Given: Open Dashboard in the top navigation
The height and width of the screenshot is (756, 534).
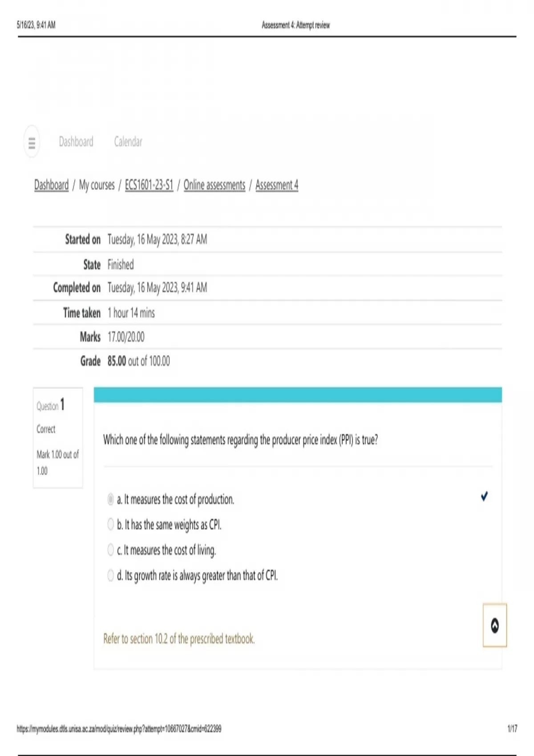Looking at the screenshot, I should 76,142.
